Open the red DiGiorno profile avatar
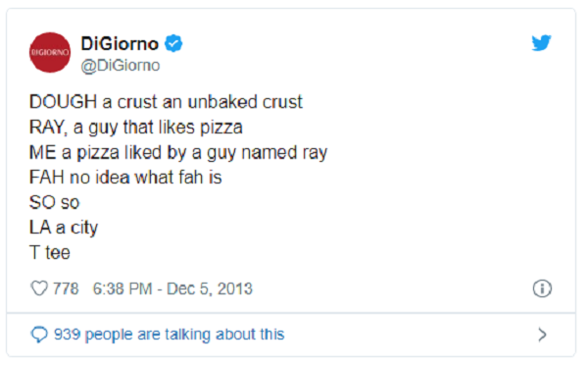The width and height of the screenshot is (588, 366). click(x=50, y=52)
